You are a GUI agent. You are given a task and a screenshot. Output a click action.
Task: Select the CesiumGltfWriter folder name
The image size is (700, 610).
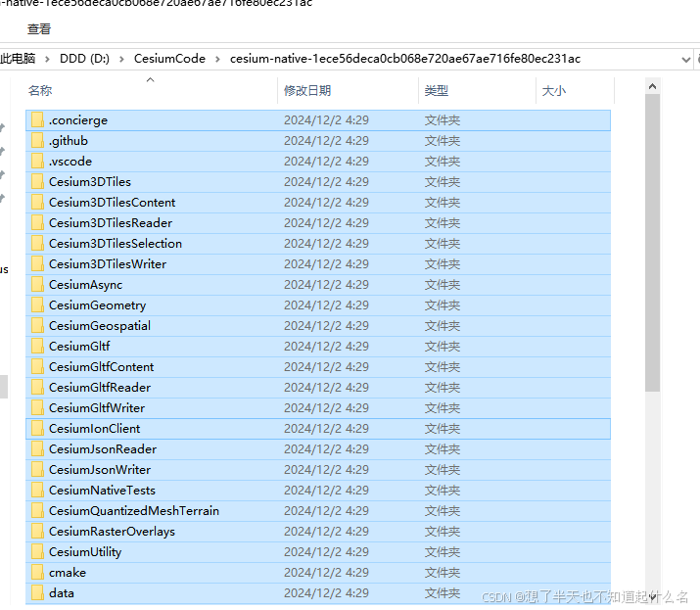[x=97, y=407]
